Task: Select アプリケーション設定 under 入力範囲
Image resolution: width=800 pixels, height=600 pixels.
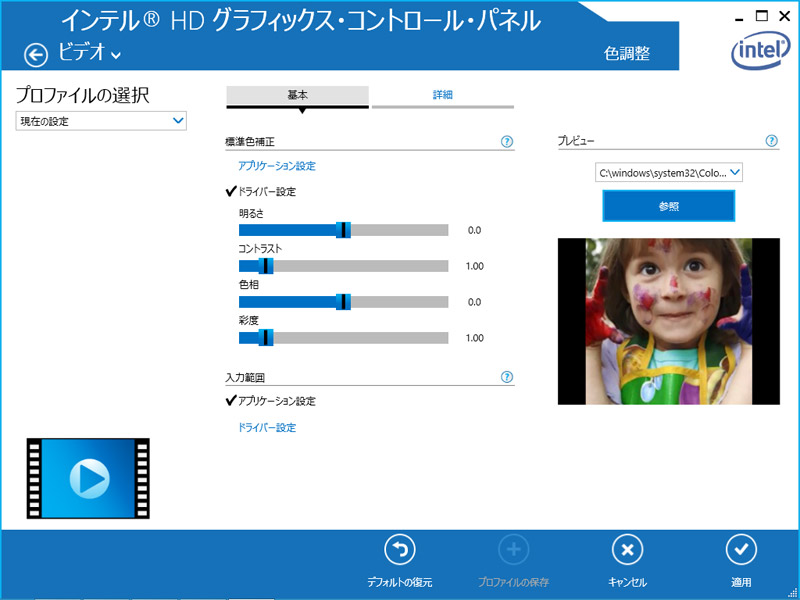Action: pyautogui.click(x=276, y=401)
